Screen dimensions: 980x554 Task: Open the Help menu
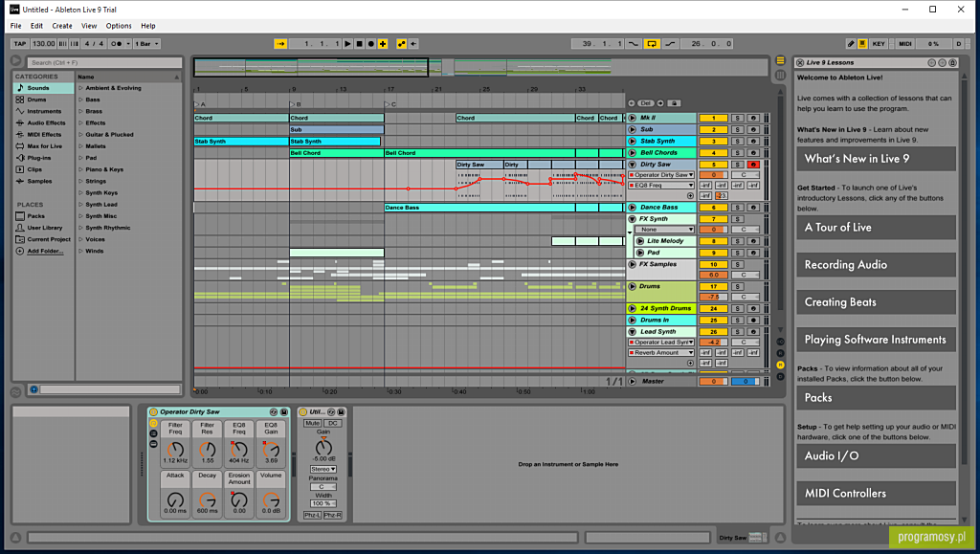tap(148, 26)
